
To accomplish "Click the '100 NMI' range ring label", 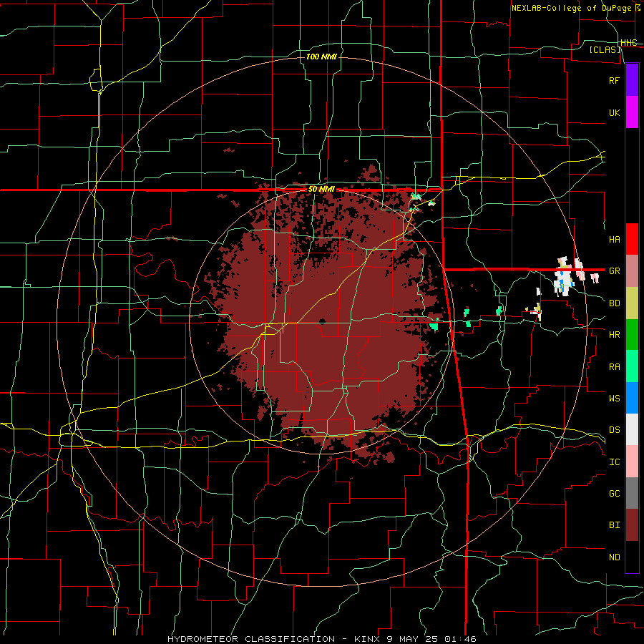I will (321, 57).
